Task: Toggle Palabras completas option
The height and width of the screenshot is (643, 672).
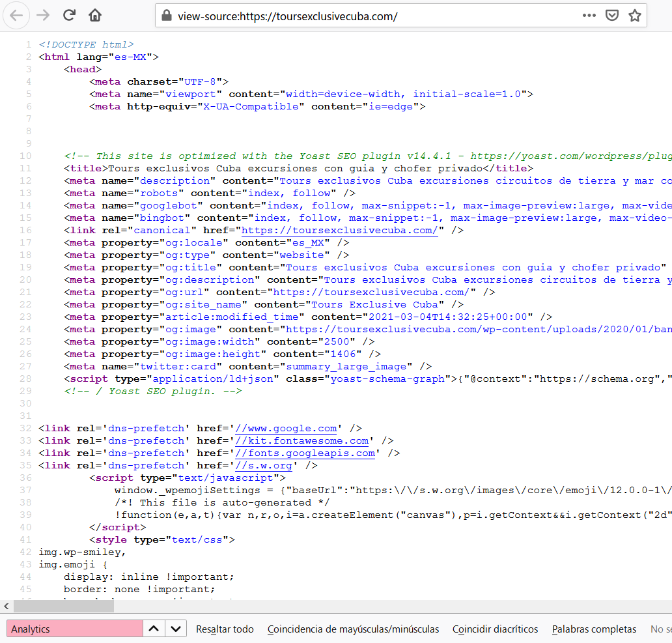Action: [594, 629]
